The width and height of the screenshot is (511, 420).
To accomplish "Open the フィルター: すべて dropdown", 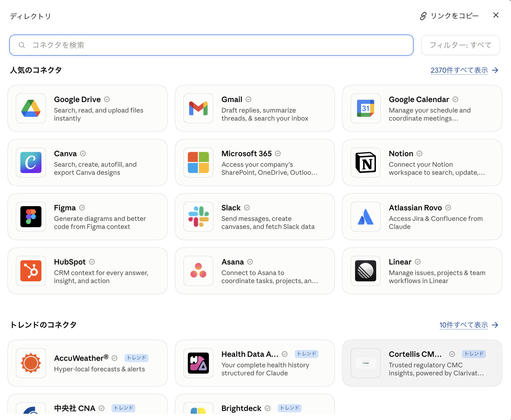I will (x=461, y=45).
